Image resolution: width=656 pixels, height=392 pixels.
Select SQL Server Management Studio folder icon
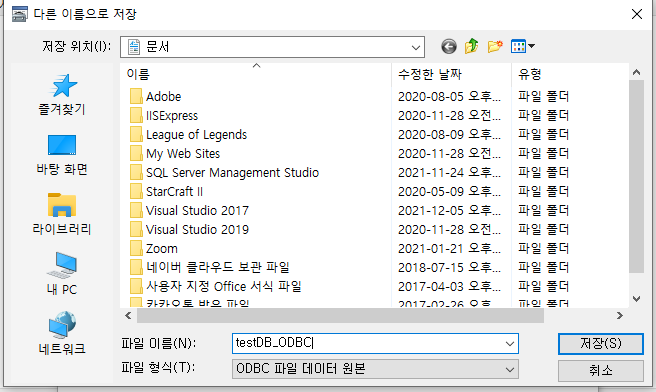[x=136, y=172]
